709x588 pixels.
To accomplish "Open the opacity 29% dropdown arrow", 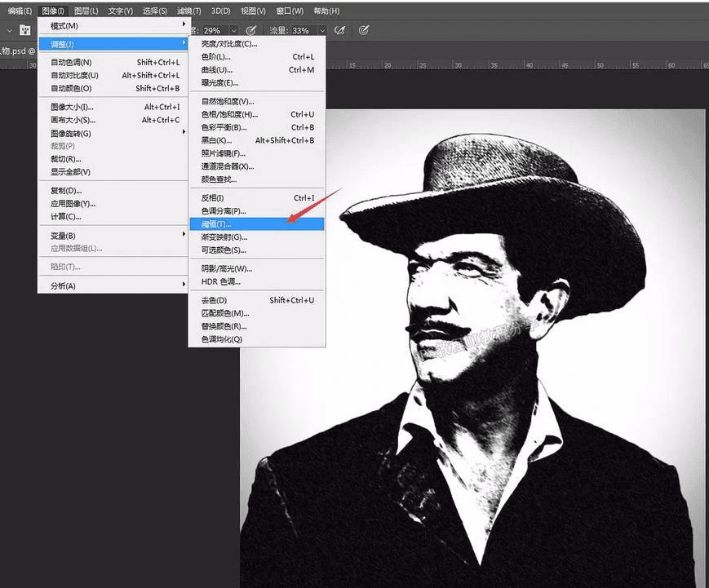I will [233, 30].
